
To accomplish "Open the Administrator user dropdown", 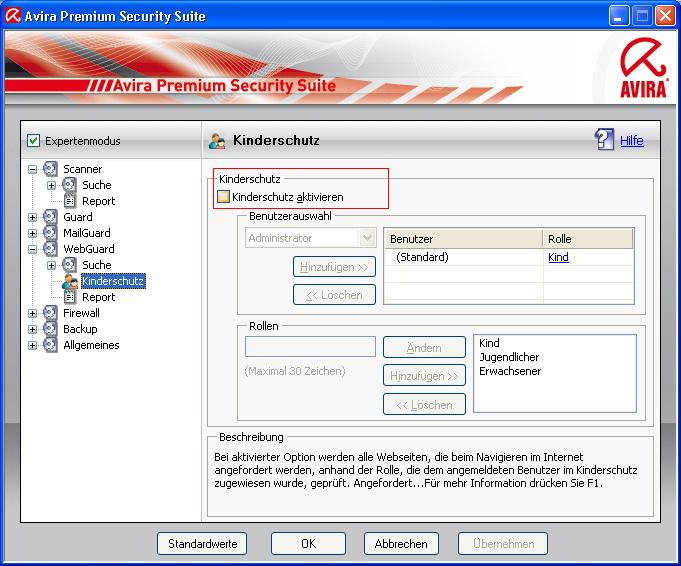I will click(367, 238).
